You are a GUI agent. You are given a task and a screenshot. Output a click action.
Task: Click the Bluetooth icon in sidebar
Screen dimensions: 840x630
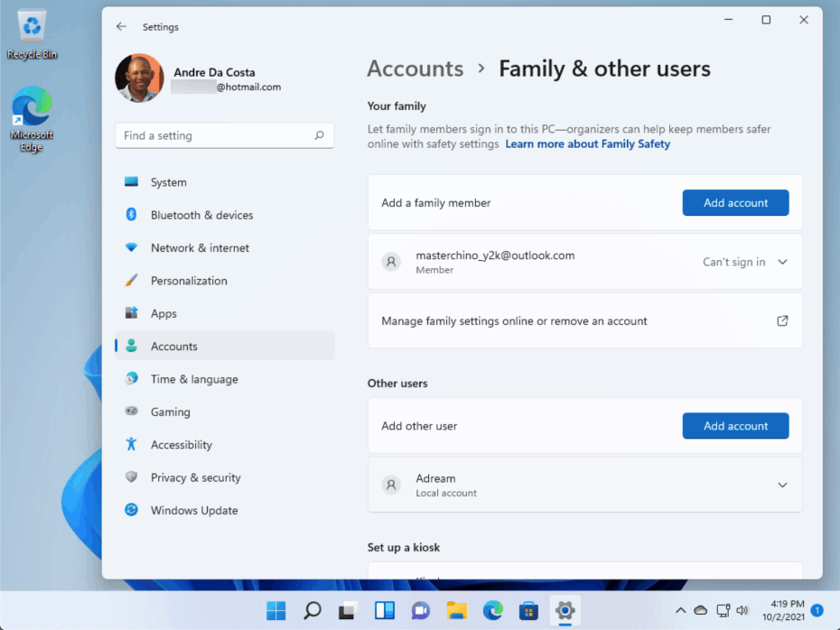131,215
